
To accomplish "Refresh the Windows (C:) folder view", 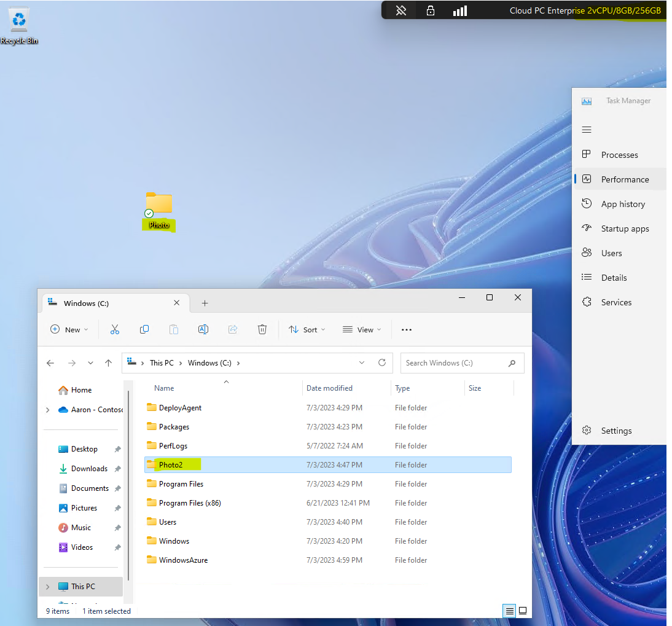I will tap(382, 363).
